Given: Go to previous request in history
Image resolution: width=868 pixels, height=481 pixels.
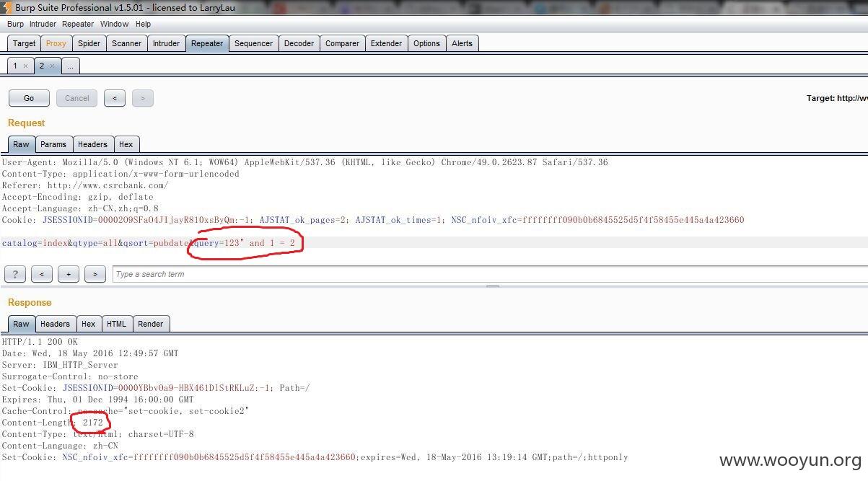Looking at the screenshot, I should coord(115,98).
